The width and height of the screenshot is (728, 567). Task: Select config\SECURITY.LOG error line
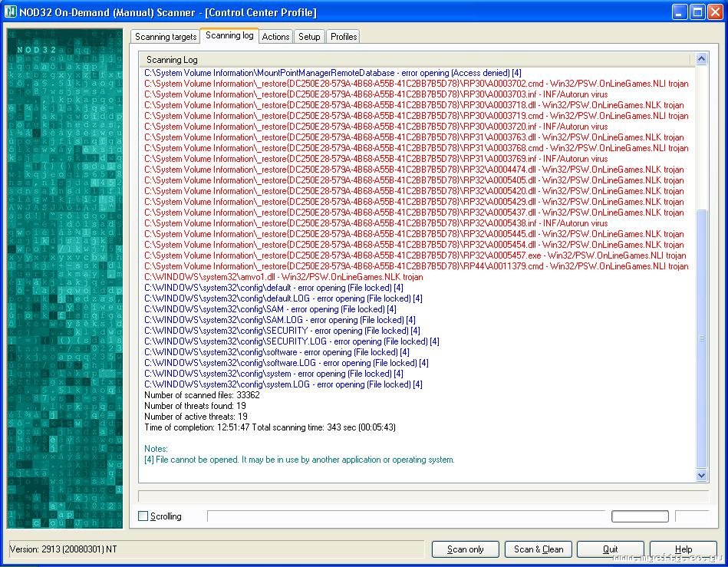pyautogui.click(x=292, y=341)
